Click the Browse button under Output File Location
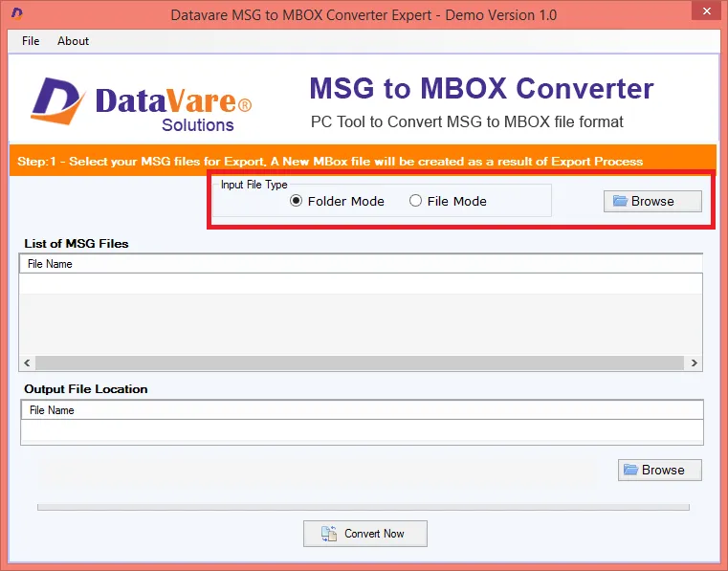 [659, 470]
